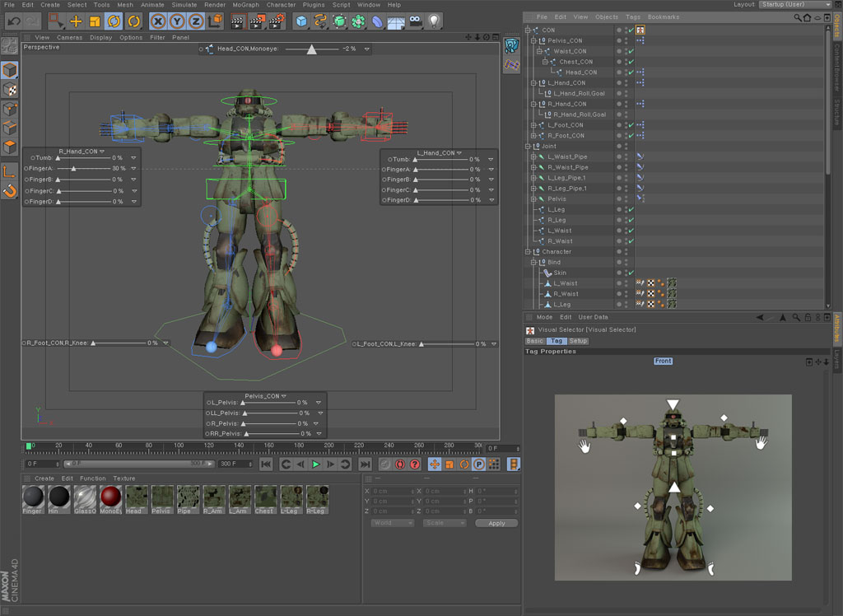Viewport: 843px width, 616px height.
Task: Switch to the Setup tab
Action: (578, 341)
